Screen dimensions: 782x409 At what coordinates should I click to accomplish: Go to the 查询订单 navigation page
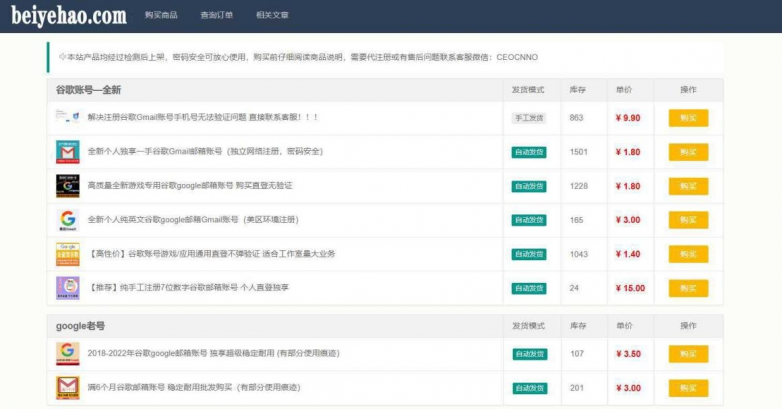coord(216,16)
